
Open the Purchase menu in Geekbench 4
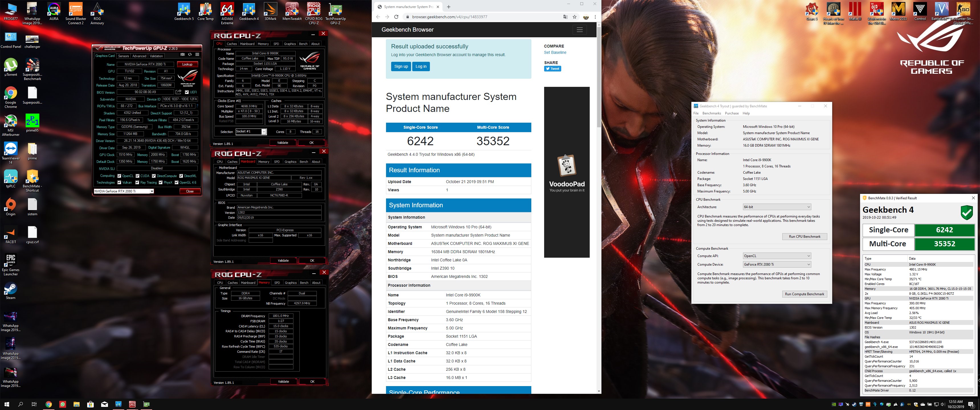pos(732,113)
